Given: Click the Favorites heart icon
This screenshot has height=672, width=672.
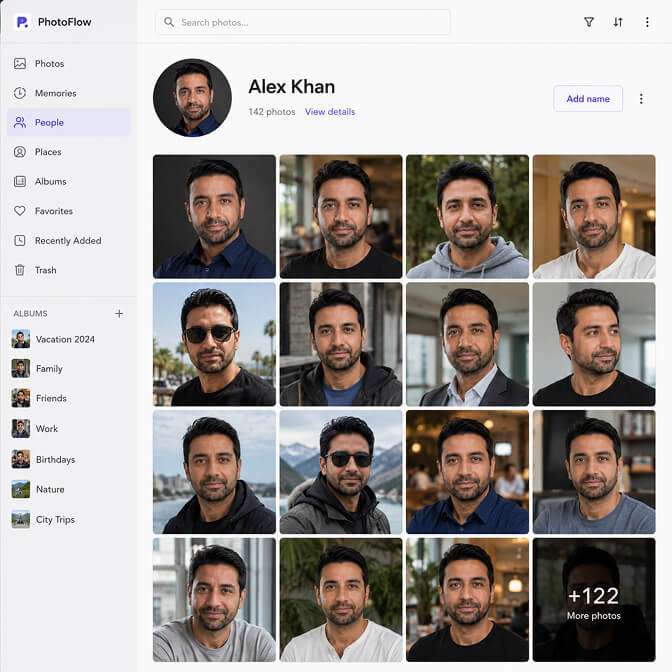Looking at the screenshot, I should [20, 211].
